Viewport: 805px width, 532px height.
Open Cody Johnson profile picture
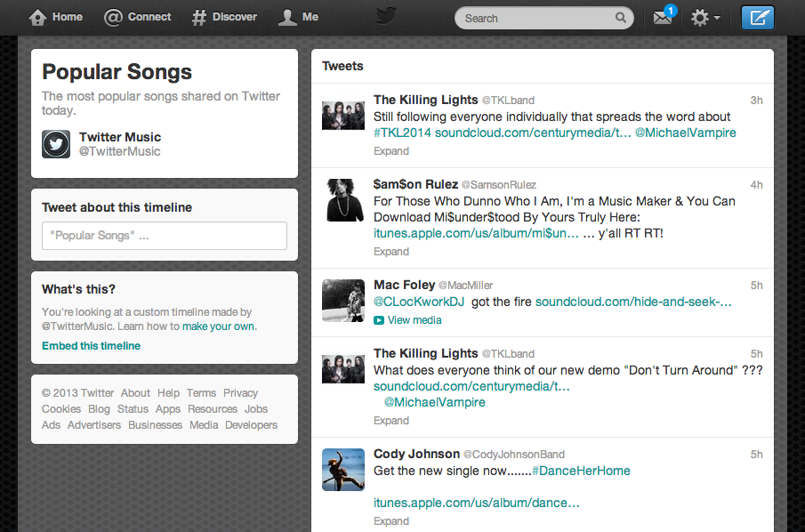click(x=343, y=470)
